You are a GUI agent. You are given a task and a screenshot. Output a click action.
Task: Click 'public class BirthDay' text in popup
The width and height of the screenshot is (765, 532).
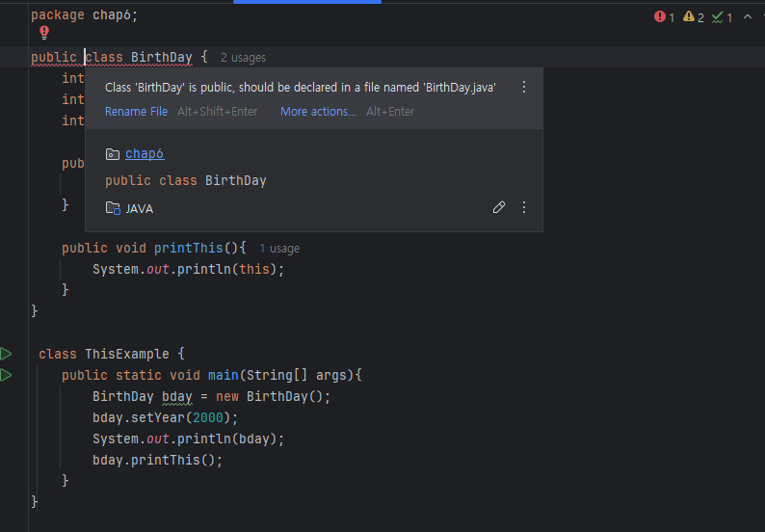point(186,180)
